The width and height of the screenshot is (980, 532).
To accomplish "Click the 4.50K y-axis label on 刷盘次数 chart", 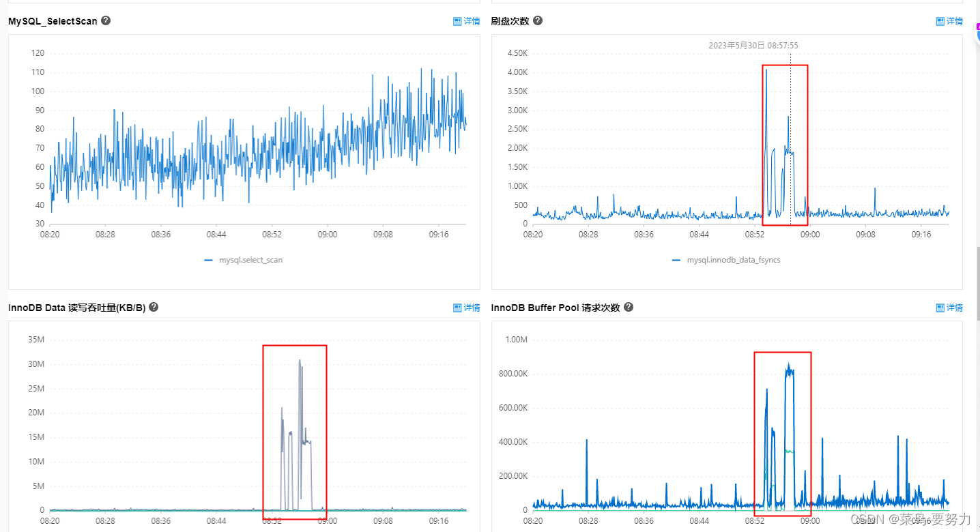I will click(516, 53).
